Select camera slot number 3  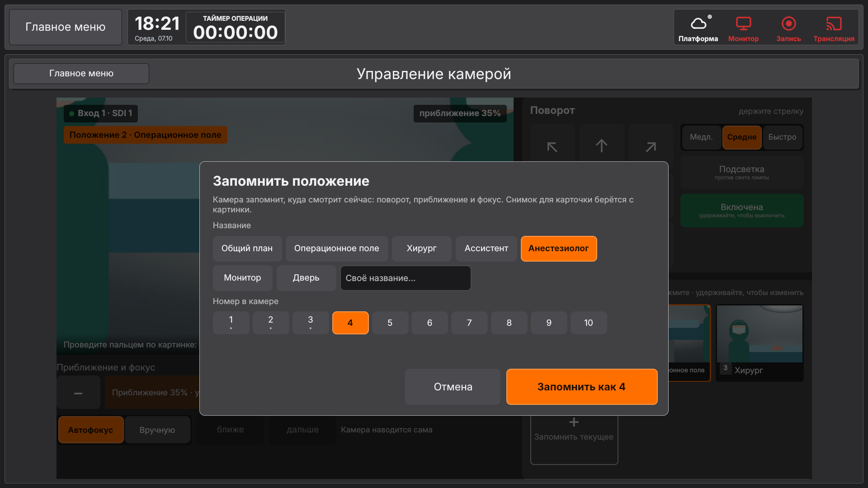point(311,323)
